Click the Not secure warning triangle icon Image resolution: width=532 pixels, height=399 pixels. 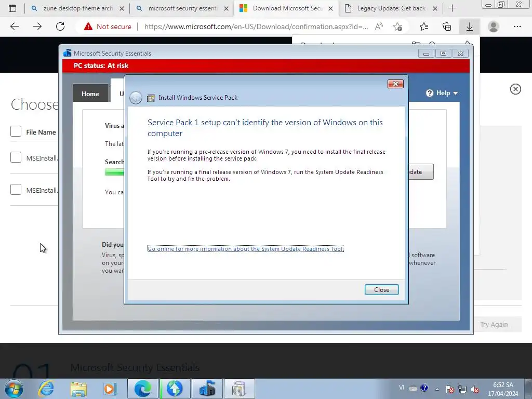(88, 26)
